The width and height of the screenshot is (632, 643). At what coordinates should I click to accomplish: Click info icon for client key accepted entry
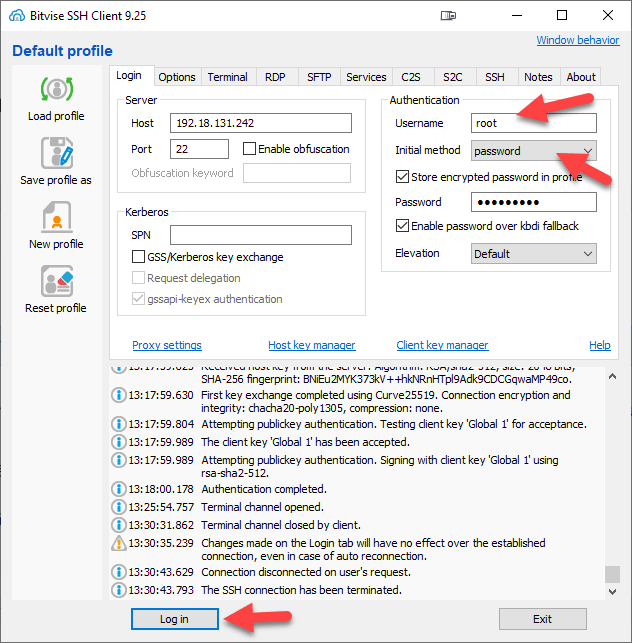[119, 442]
